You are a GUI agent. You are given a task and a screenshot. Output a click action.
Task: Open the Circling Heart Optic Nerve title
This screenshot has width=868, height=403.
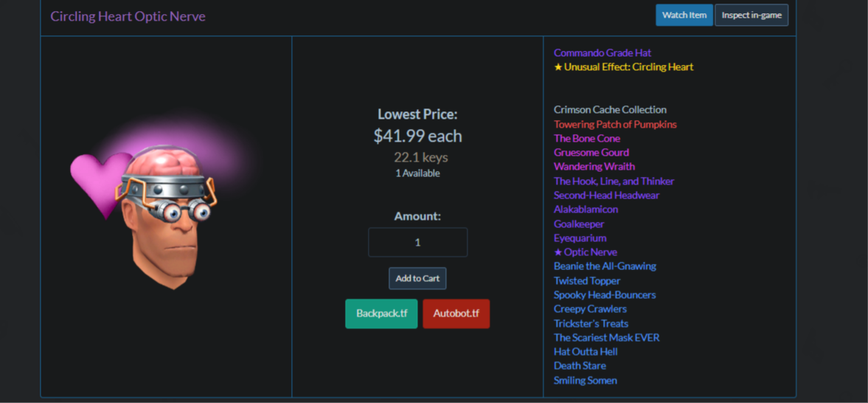(128, 16)
